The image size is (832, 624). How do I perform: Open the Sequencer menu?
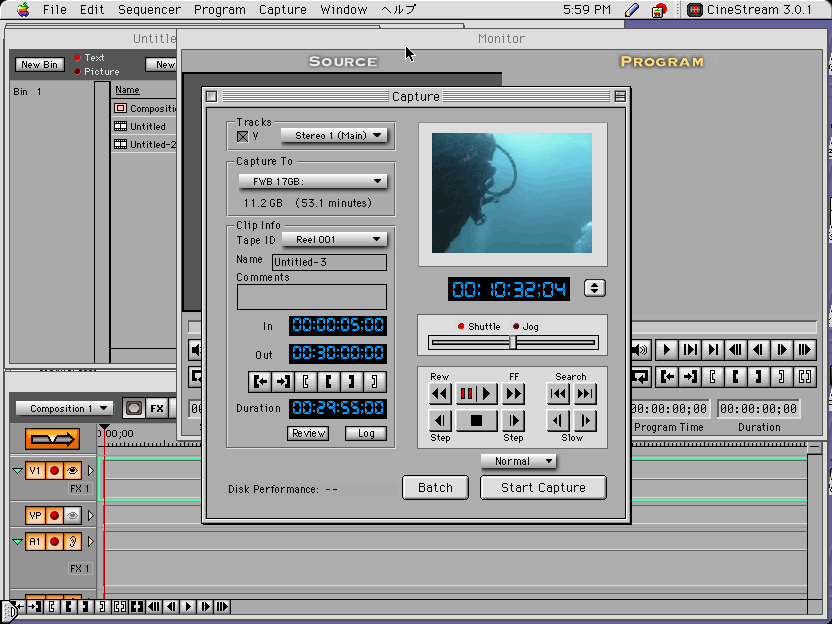(149, 10)
